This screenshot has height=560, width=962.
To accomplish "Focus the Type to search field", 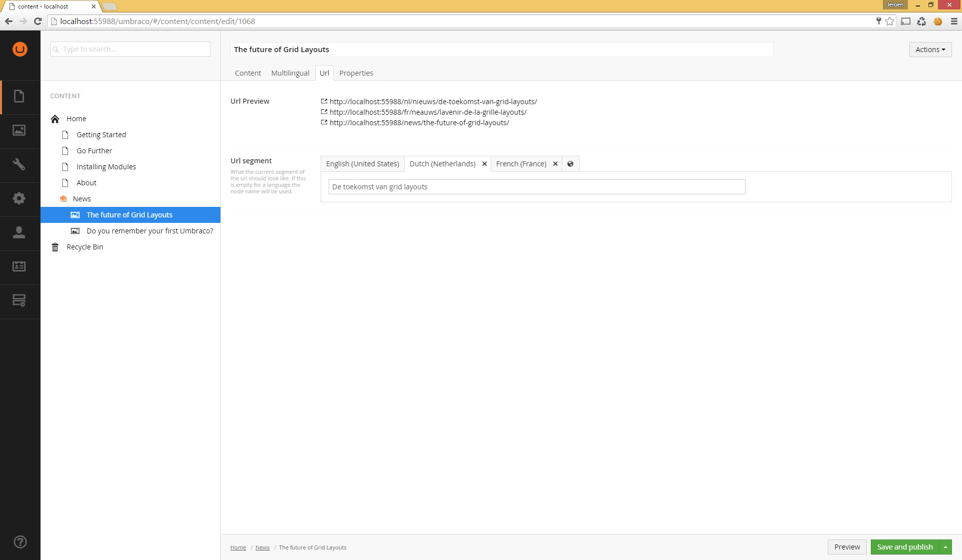I will pos(130,49).
